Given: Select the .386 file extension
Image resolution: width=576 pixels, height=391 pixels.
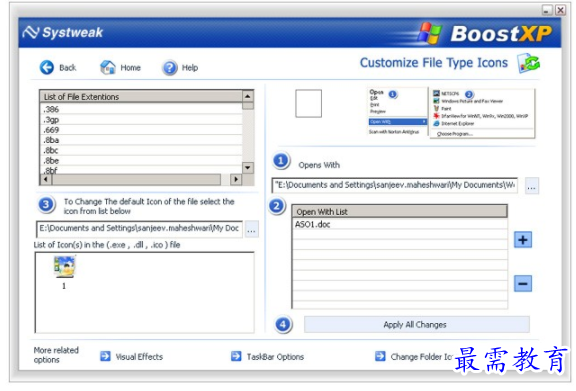Looking at the screenshot, I should [141, 109].
